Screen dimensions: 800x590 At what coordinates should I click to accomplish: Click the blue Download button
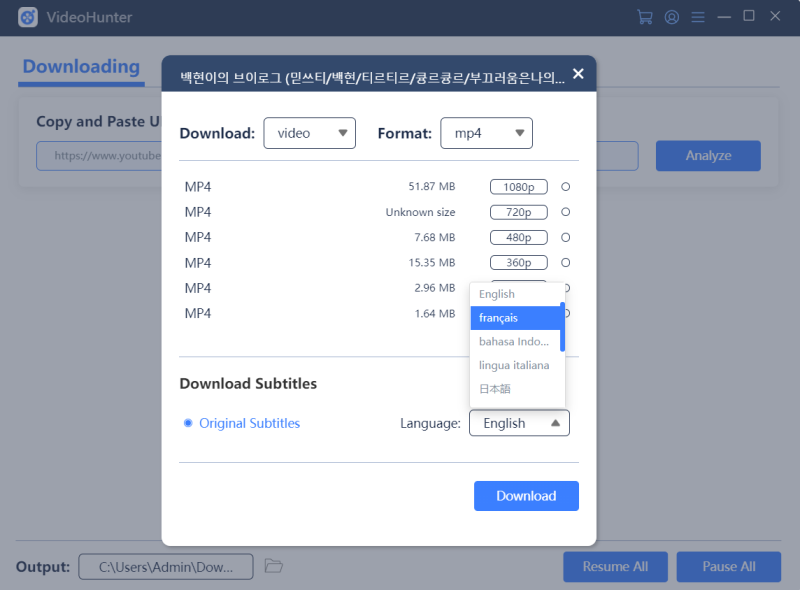tap(526, 496)
